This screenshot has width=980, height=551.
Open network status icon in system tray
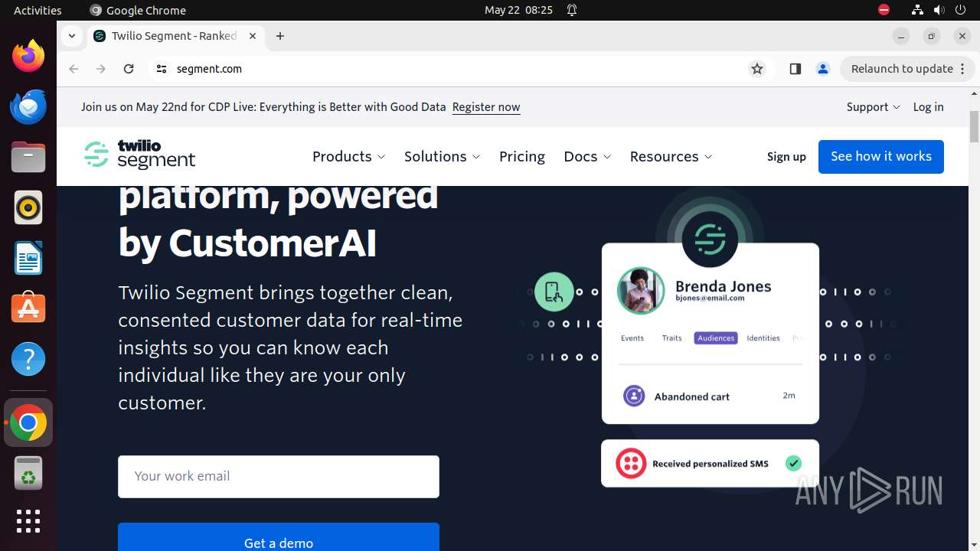point(917,10)
